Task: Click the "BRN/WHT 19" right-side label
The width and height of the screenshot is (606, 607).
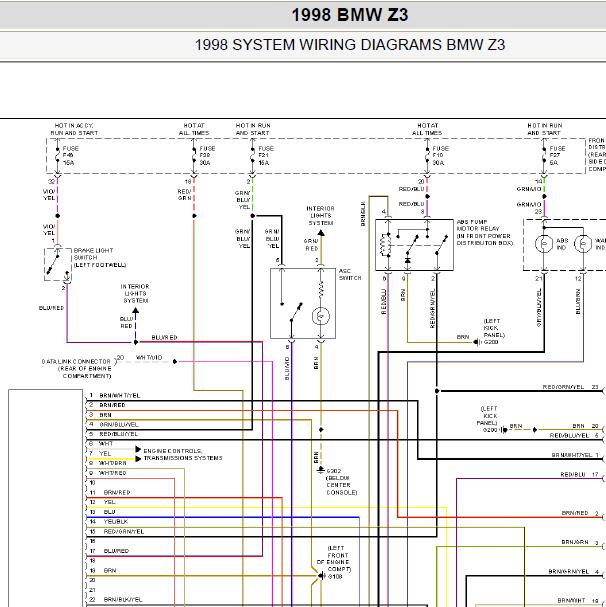Action: click(578, 601)
